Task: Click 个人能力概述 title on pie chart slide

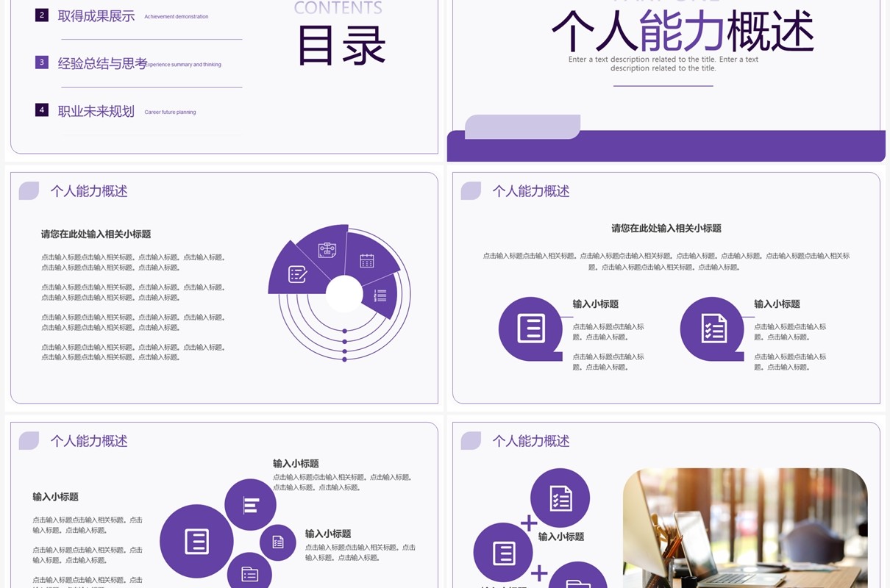Action: tap(89, 191)
